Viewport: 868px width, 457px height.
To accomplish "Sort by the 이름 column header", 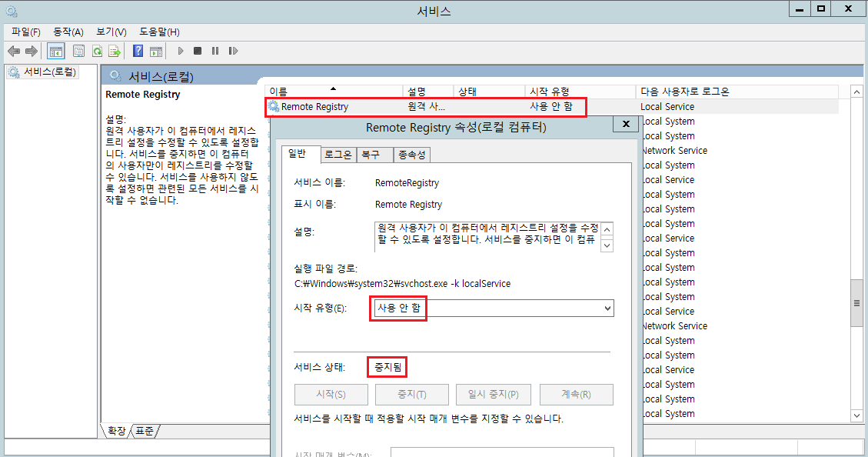I will pyautogui.click(x=334, y=92).
